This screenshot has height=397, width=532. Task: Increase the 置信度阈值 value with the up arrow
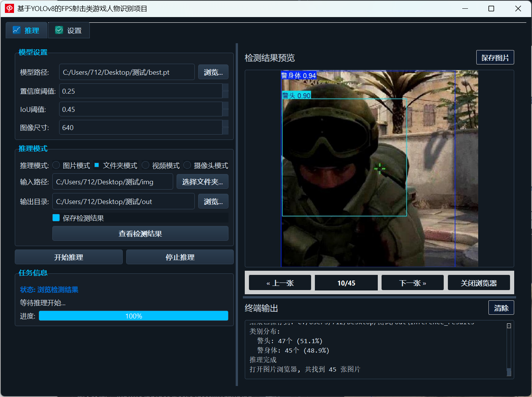[225, 87]
